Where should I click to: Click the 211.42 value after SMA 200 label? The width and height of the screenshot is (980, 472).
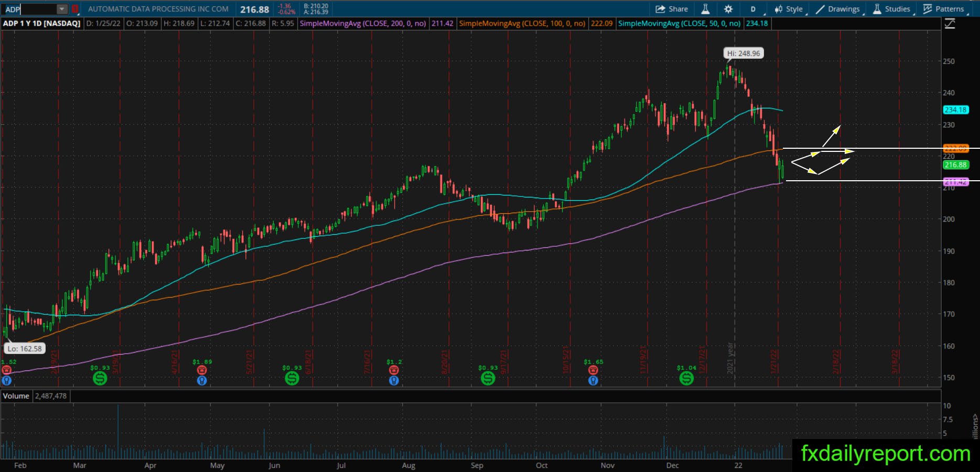coord(442,24)
